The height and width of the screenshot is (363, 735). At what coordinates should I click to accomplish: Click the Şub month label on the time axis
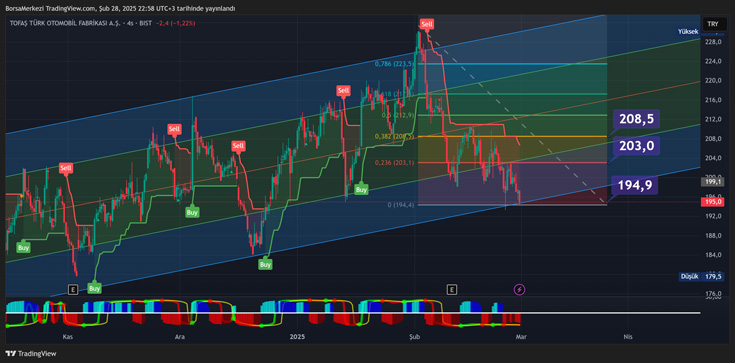click(414, 337)
